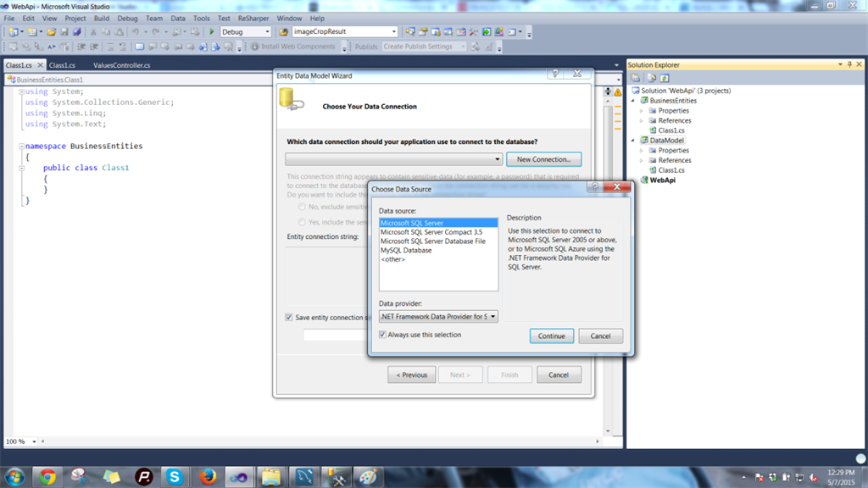Switch to the second Class1.cs editor tab
868x488 pixels.
[62, 65]
